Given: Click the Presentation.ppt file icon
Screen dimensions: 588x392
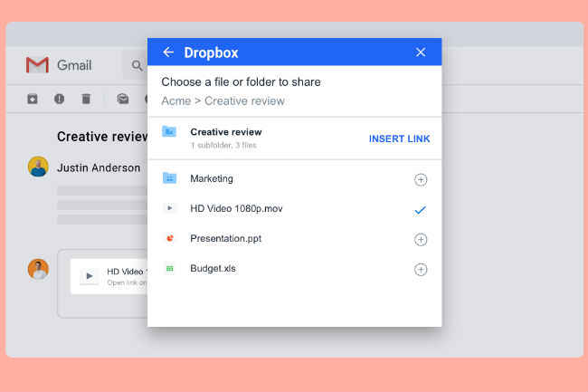Looking at the screenshot, I should (169, 238).
